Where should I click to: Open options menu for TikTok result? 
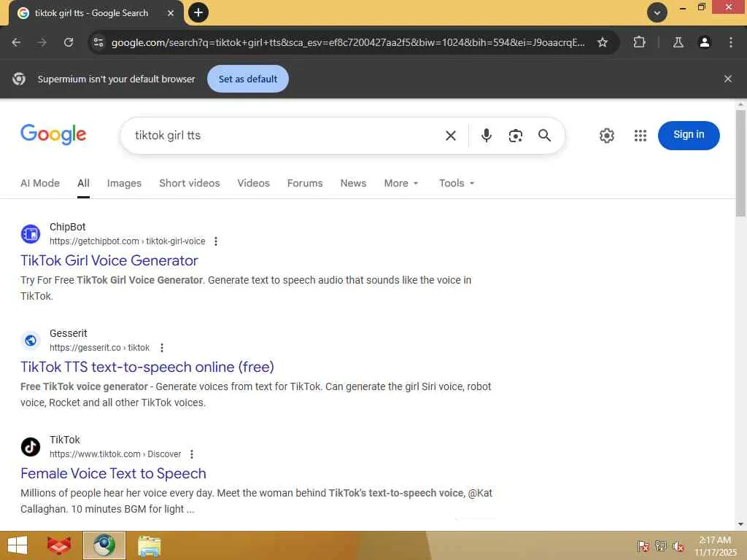coord(192,454)
